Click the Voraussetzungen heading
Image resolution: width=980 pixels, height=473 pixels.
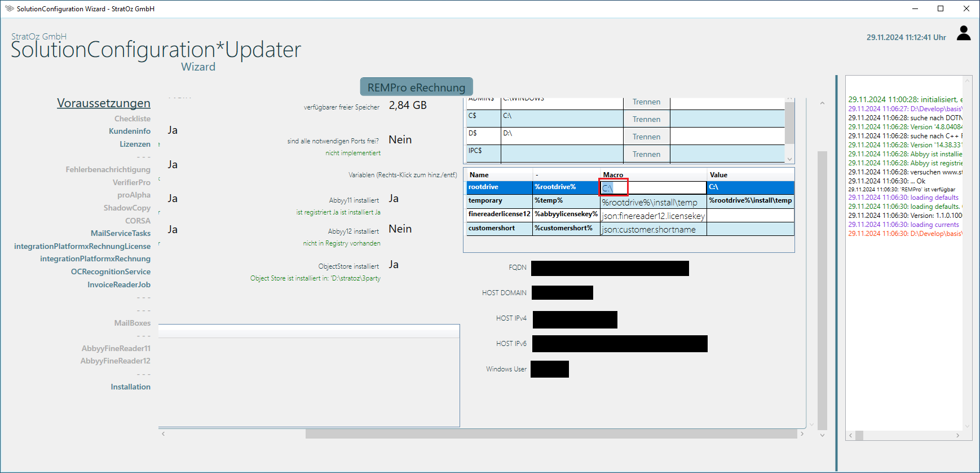tap(104, 103)
